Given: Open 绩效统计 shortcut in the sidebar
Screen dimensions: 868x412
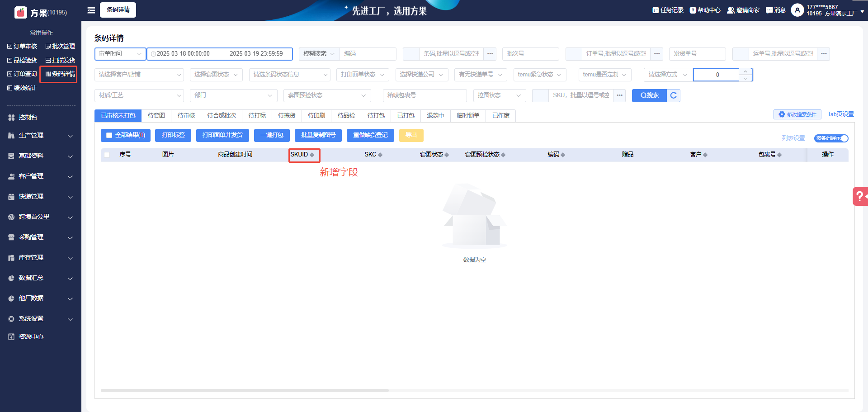Looking at the screenshot, I should point(22,88).
